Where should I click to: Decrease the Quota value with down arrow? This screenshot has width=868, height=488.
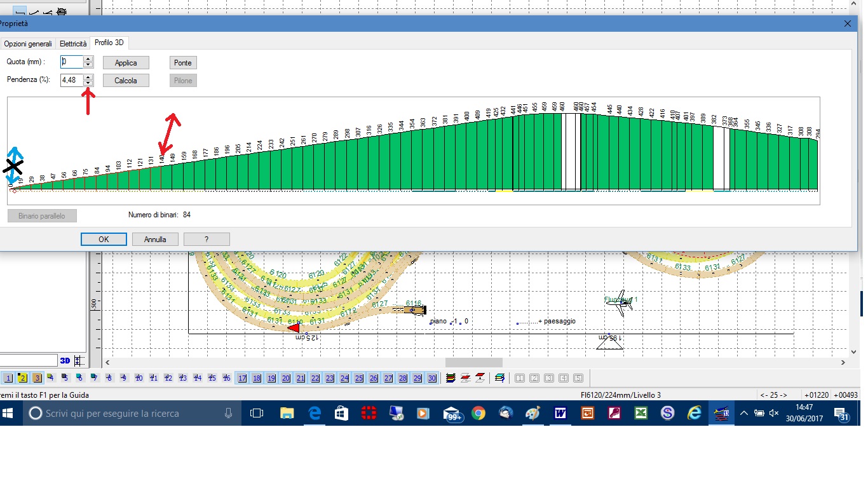(88, 65)
